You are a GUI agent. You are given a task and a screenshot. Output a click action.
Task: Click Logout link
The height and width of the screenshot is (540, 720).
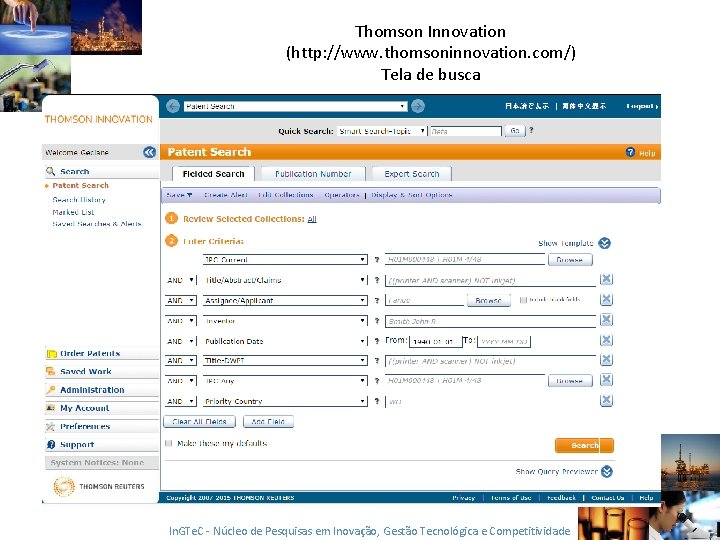click(641, 106)
